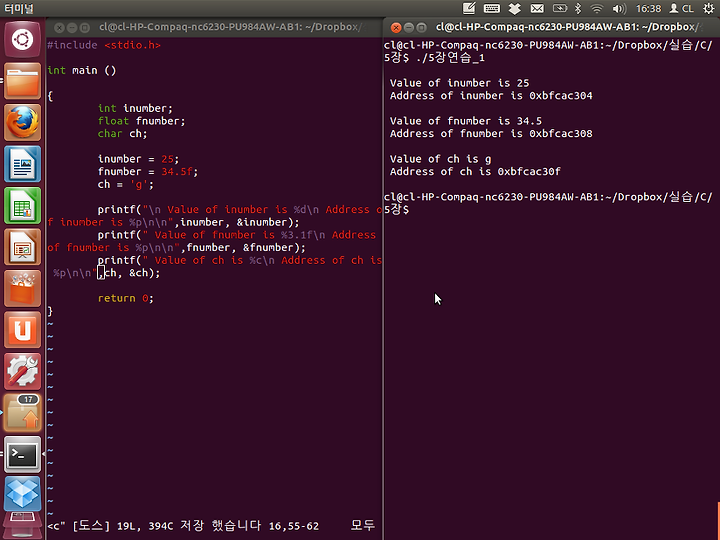Click 'char ch;' declaration line

tap(122, 134)
